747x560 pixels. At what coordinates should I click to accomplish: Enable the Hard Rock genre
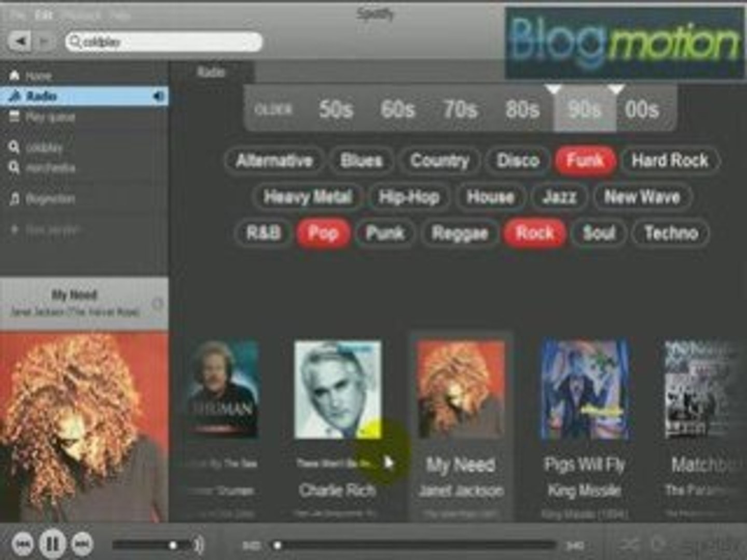point(670,160)
